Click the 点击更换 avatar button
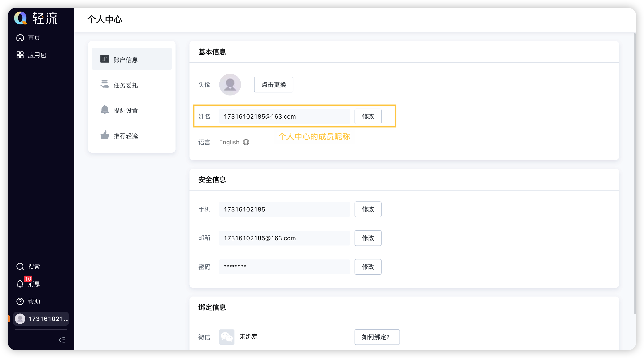This screenshot has height=358, width=644. [274, 85]
